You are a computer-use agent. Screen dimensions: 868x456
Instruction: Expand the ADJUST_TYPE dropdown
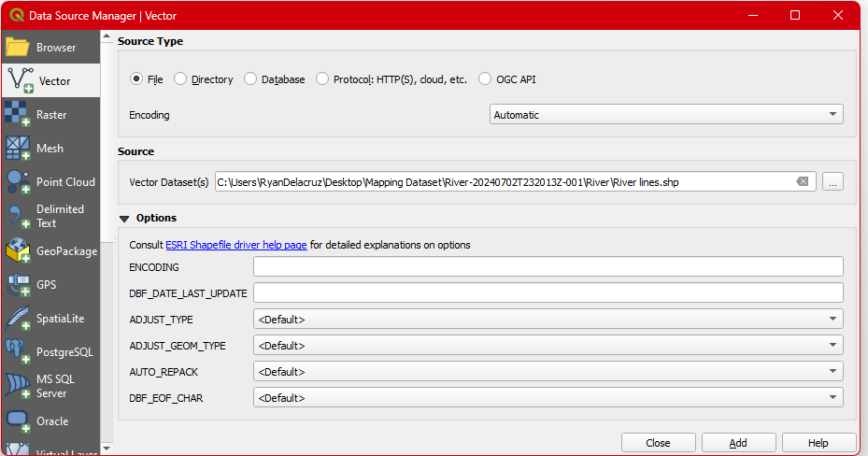pyautogui.click(x=548, y=320)
